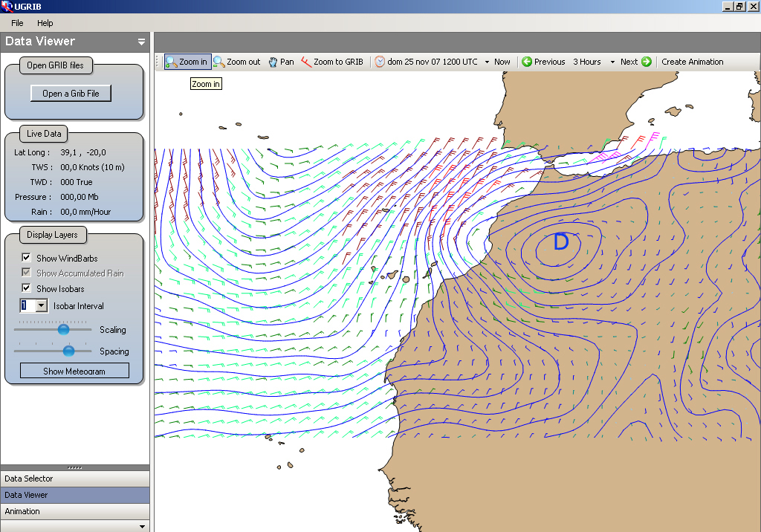Open the Help menu

pos(45,23)
